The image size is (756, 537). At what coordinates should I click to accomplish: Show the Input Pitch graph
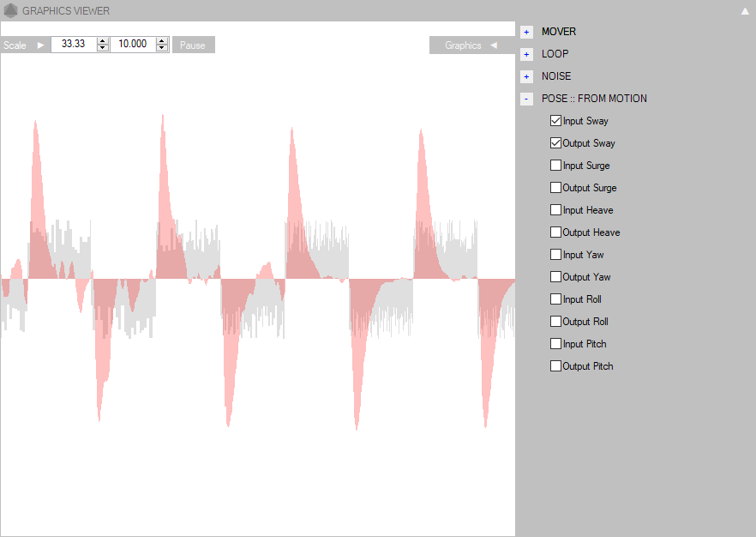tap(555, 343)
